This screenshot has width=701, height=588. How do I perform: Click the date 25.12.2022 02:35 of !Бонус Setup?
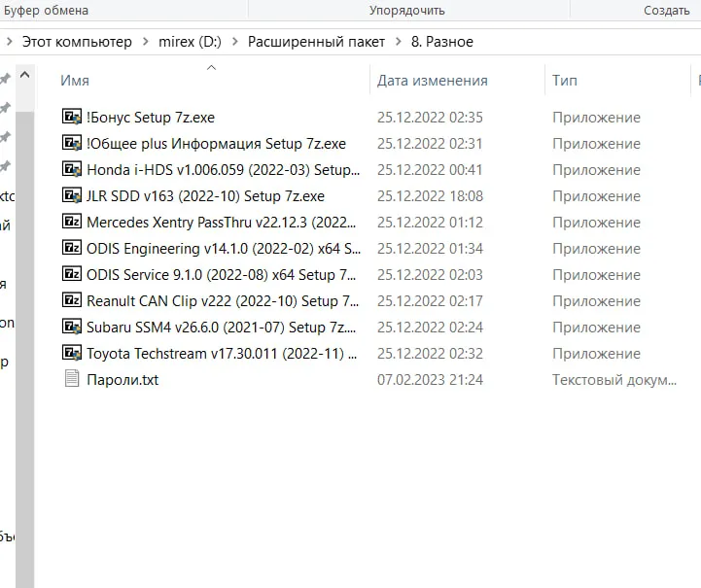pyautogui.click(x=430, y=118)
